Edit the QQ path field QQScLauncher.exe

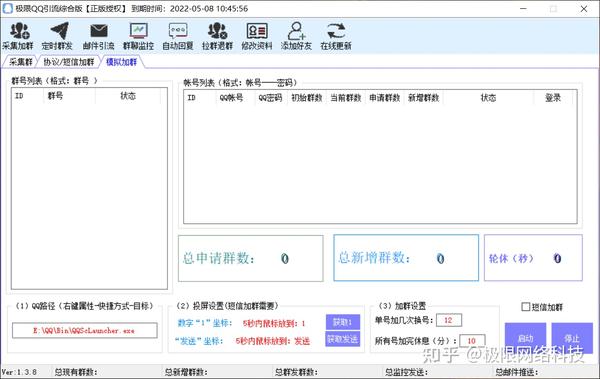click(x=85, y=330)
